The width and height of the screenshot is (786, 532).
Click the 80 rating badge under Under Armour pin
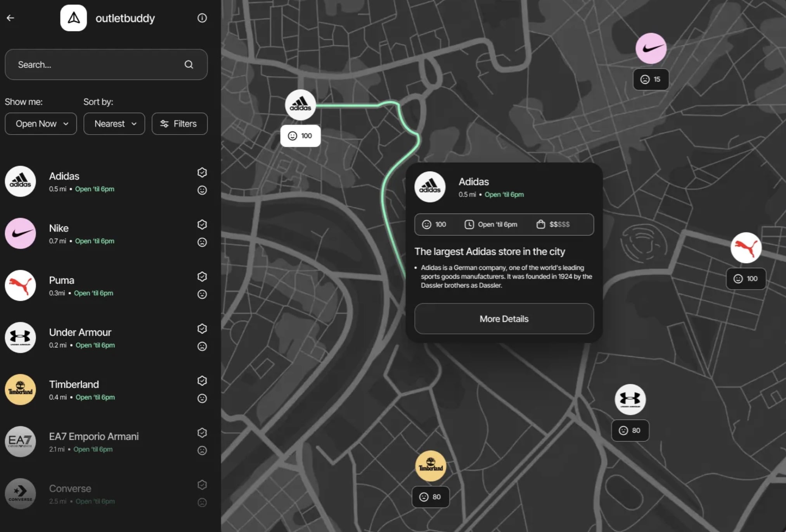pyautogui.click(x=630, y=430)
